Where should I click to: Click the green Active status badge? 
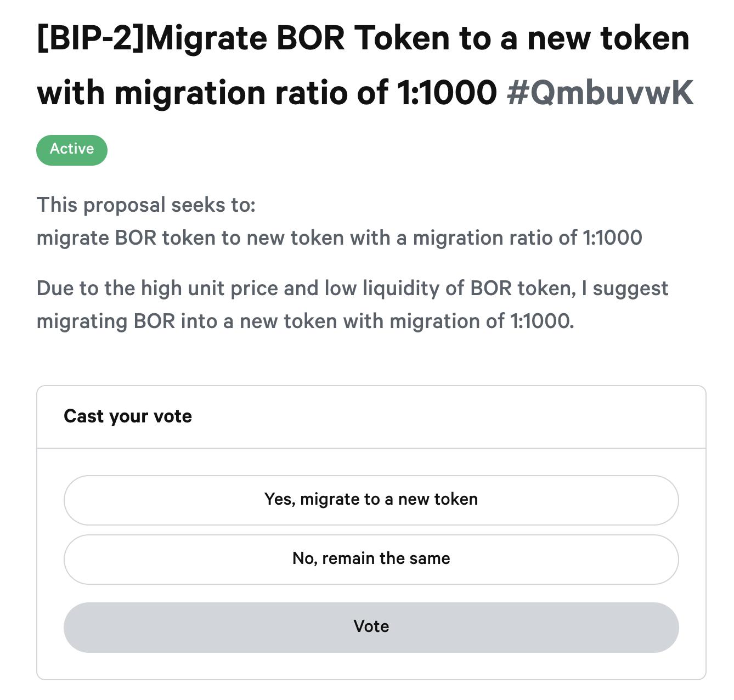point(72,150)
